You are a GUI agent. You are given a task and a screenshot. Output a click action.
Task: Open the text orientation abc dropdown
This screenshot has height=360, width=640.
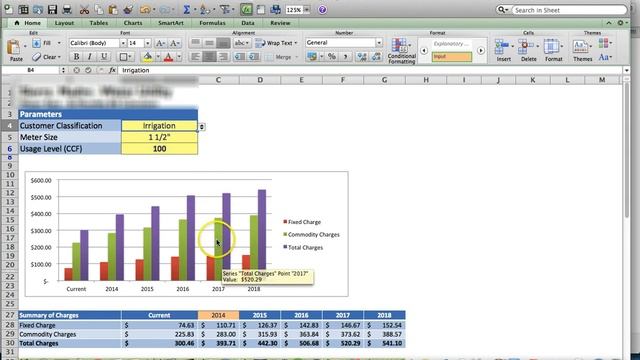tap(242, 42)
